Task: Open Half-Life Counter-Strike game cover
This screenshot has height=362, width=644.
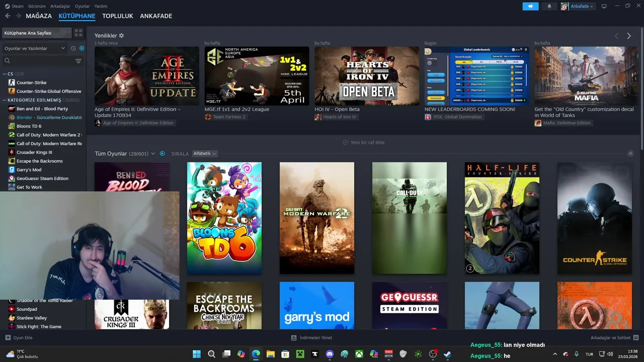Action: (x=502, y=218)
